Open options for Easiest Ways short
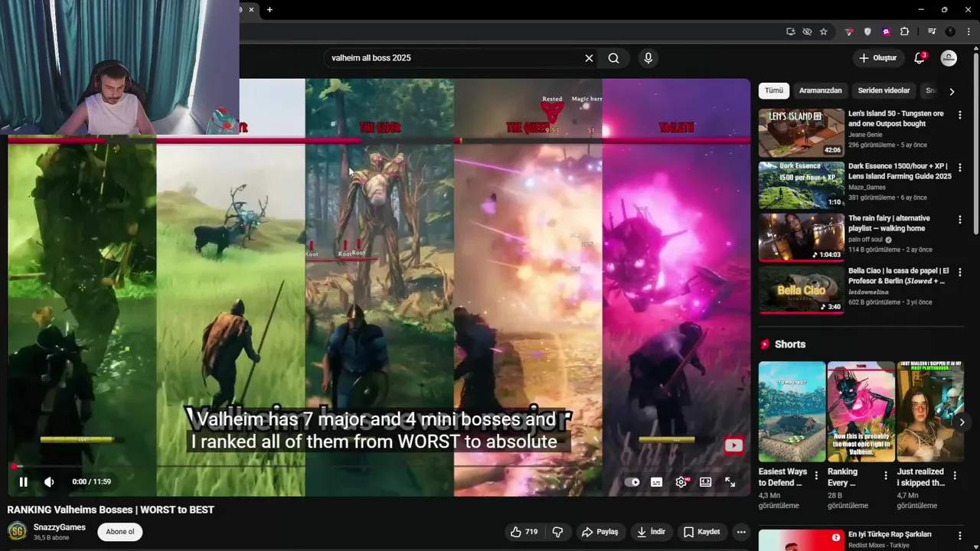The image size is (980, 551). [816, 476]
